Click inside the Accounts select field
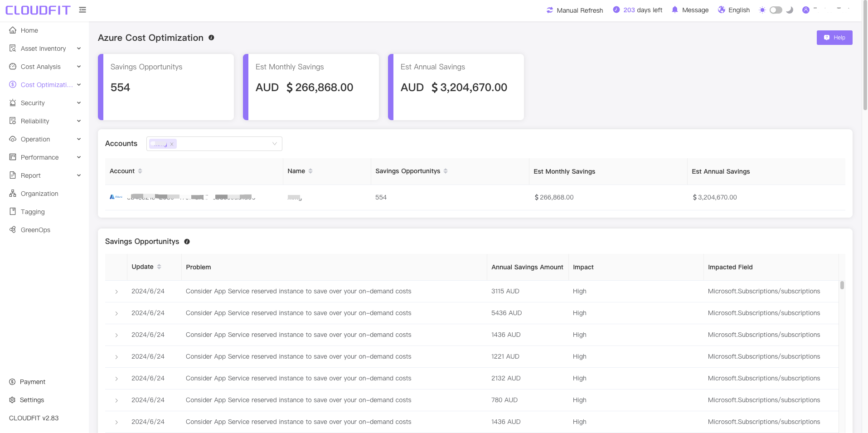Image resolution: width=868 pixels, height=433 pixels. [x=214, y=144]
